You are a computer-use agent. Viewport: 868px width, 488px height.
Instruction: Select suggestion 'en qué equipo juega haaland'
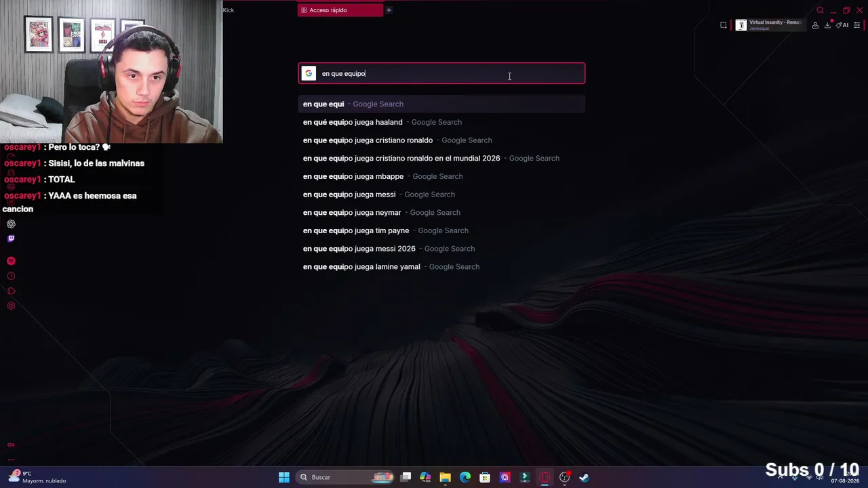click(x=441, y=122)
